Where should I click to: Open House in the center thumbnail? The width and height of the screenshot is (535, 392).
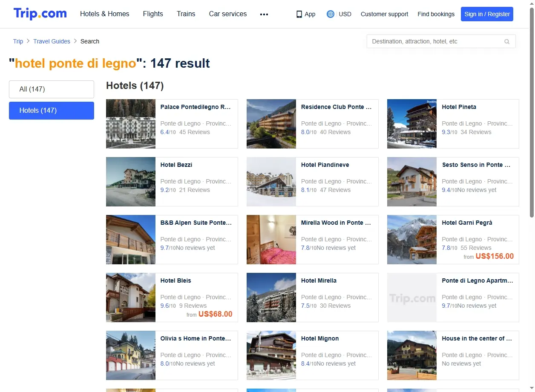point(412,355)
